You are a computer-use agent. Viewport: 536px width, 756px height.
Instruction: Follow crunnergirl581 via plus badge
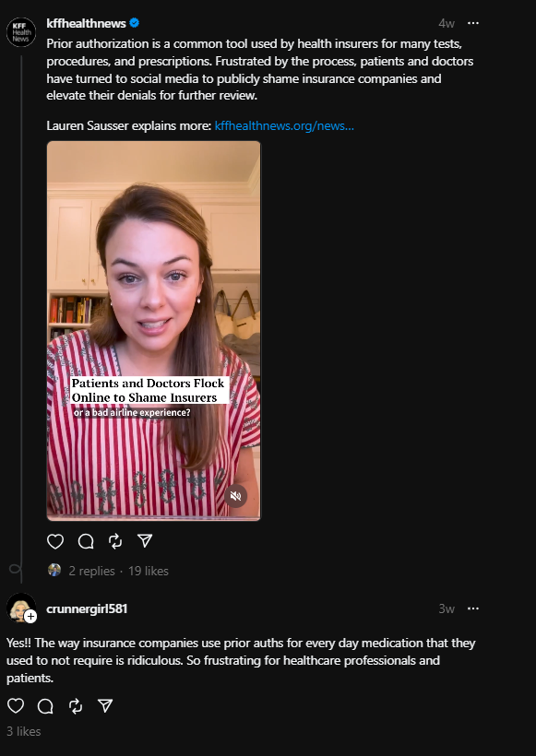tap(30, 616)
